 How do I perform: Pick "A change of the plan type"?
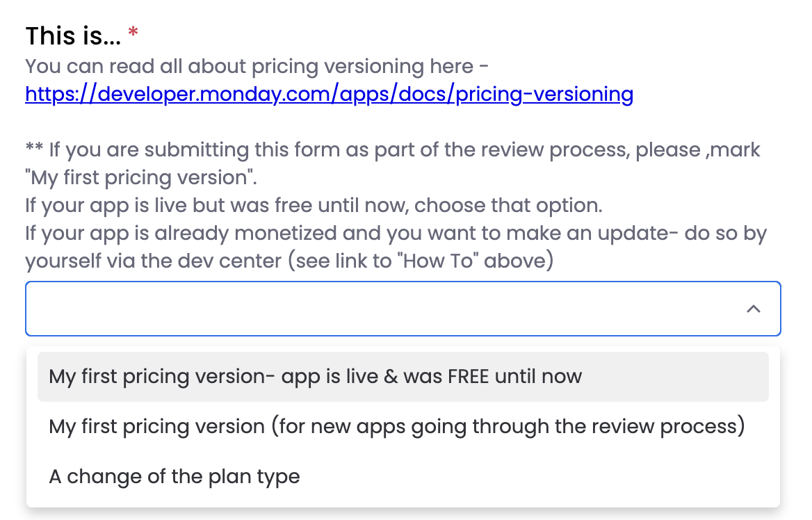coord(174,477)
